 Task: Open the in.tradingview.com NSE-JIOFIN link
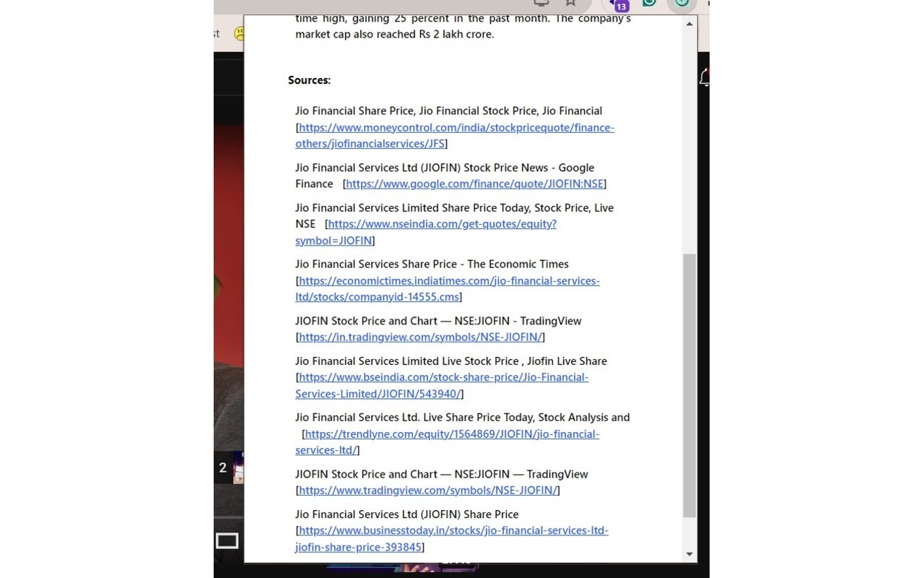click(x=420, y=337)
